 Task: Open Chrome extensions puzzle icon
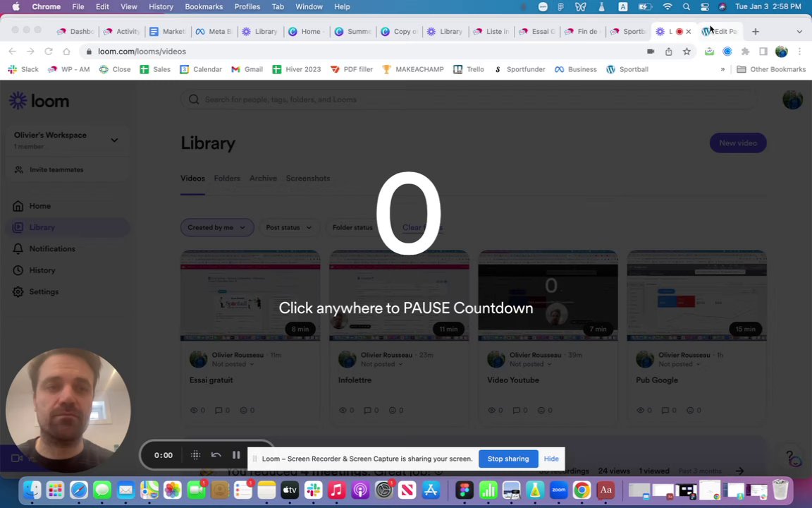click(745, 52)
